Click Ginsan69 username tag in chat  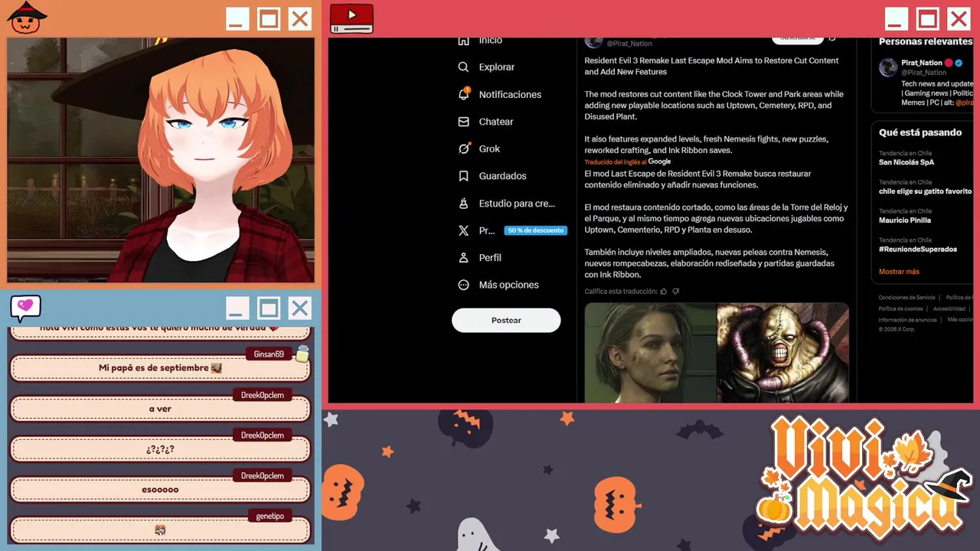point(269,354)
